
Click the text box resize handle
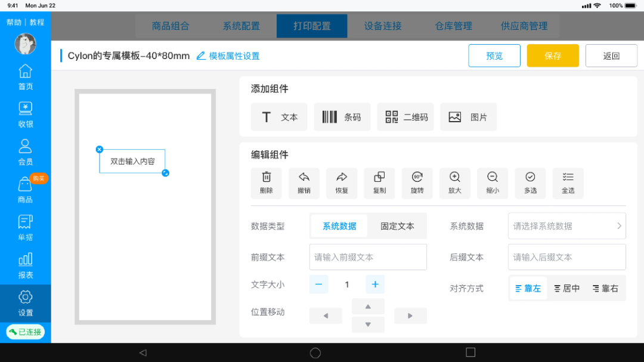pyautogui.click(x=166, y=173)
